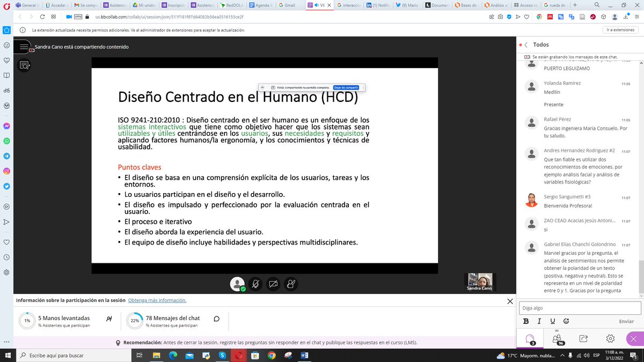This screenshot has height=362, width=644.
Task: Unmute the microphone in Collaborate
Action: [255, 284]
